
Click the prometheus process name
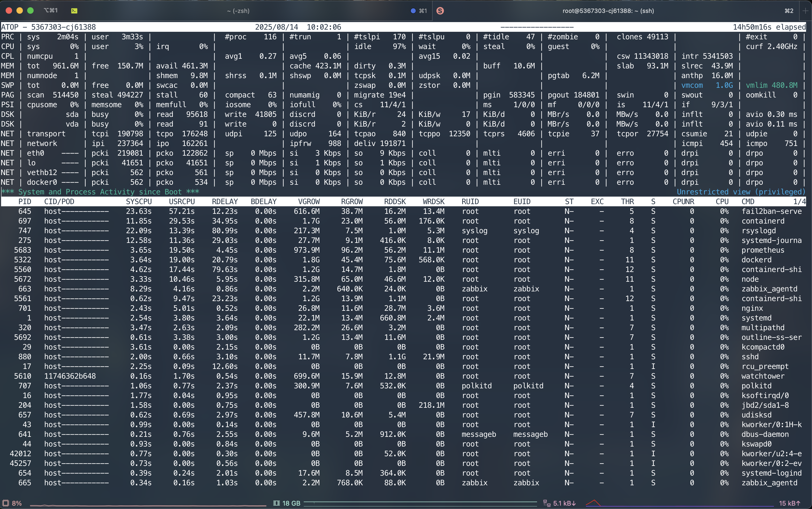(x=763, y=250)
